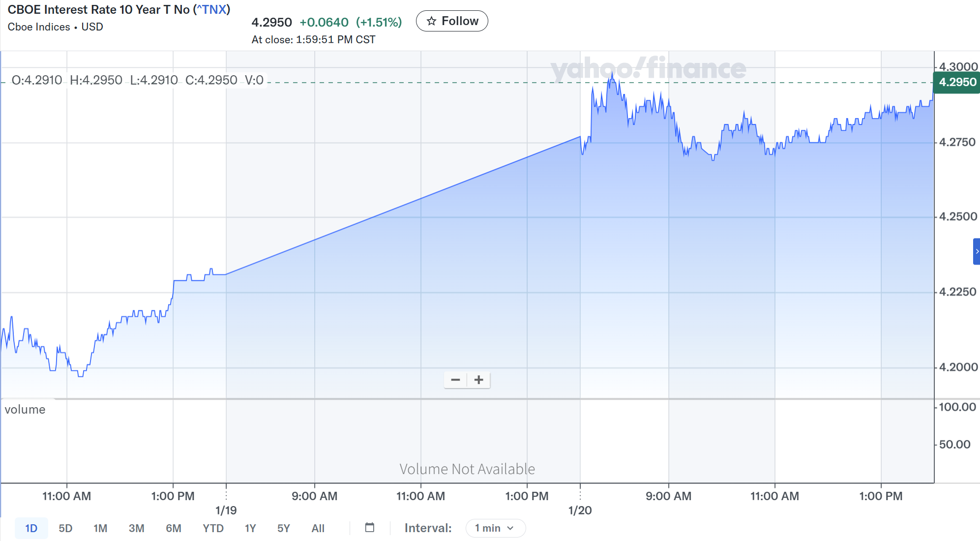This screenshot has width=980, height=541.
Task: Click the volume panel label
Action: tap(25, 409)
